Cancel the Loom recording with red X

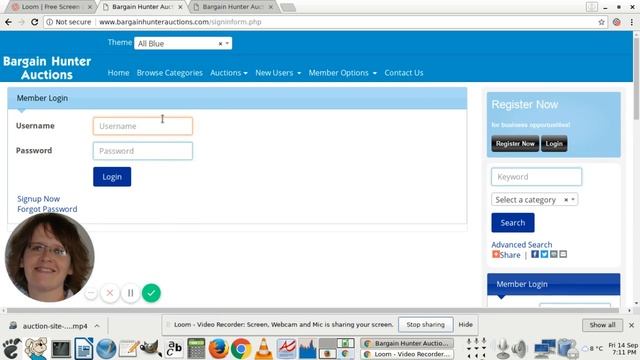[x=110, y=293]
